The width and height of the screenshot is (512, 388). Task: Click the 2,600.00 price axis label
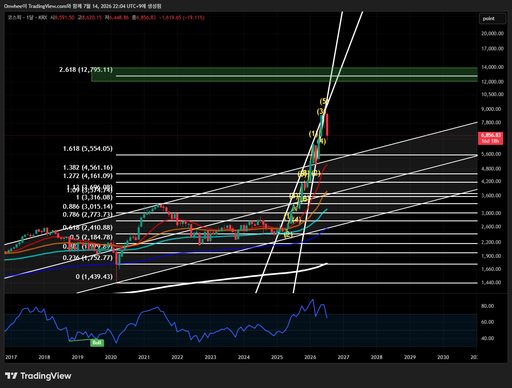(491, 226)
